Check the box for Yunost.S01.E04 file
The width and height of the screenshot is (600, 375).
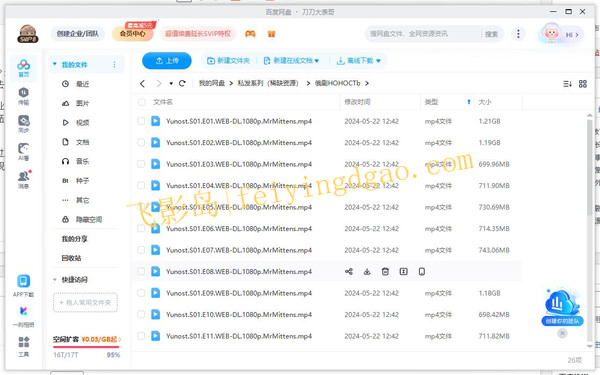[141, 186]
